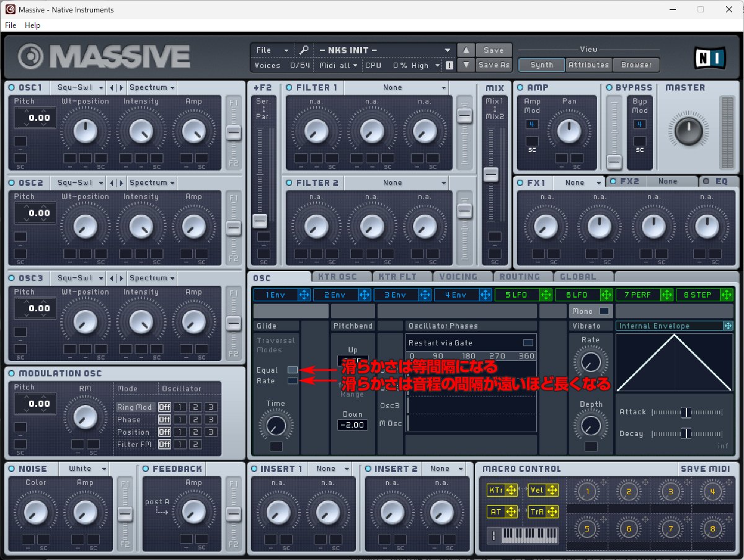The width and height of the screenshot is (744, 560).
Task: Open the CPU quality High dropdown
Action: pos(425,65)
